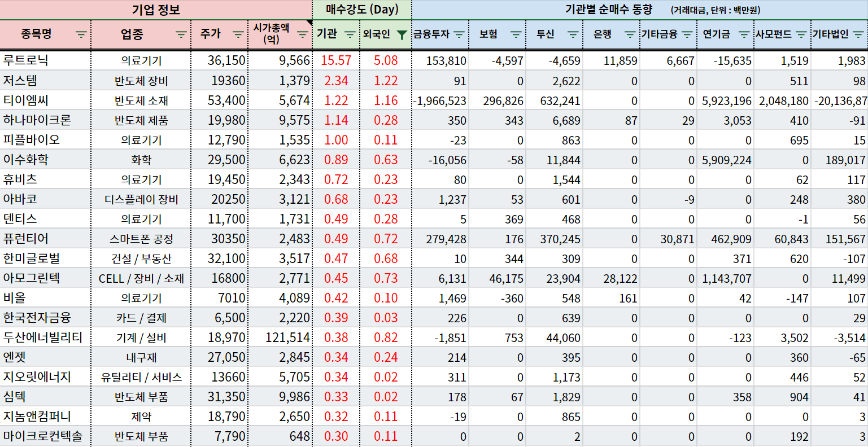Open the 기타법인 column filter dropdown
The image size is (868, 447).
point(858,34)
